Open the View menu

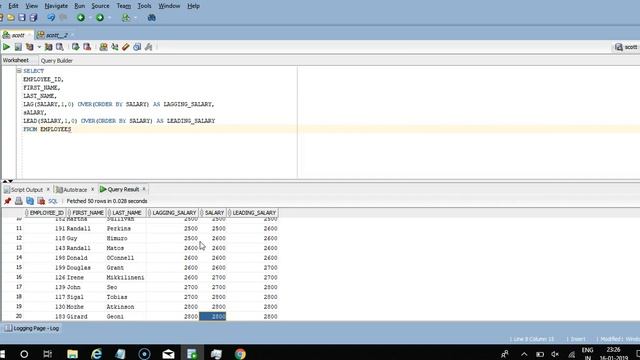click(x=31, y=6)
